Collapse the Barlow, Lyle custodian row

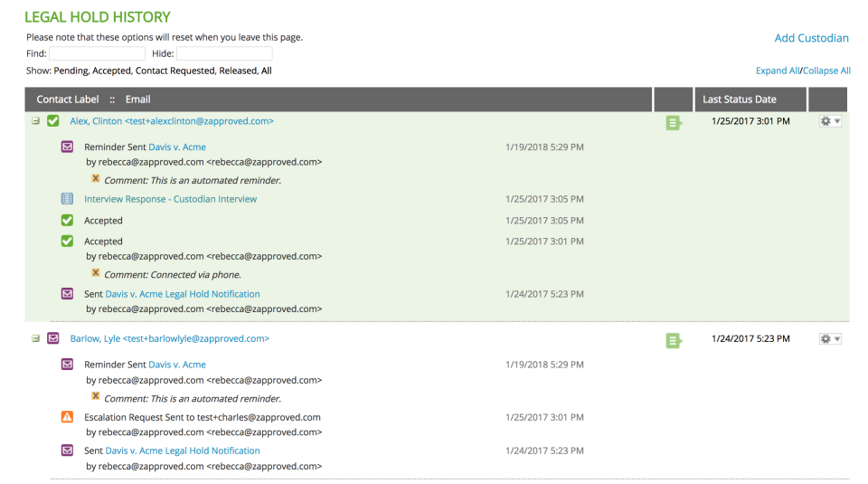click(36, 338)
